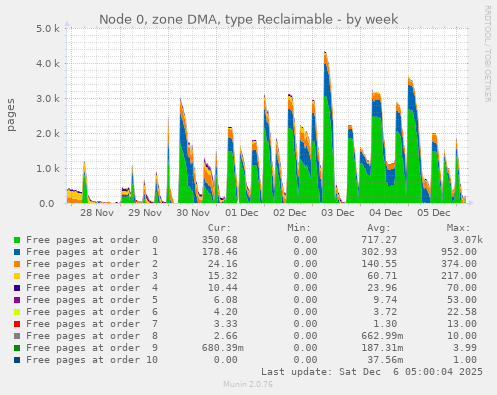Click the blue order 1 legend swatch
This screenshot has height=395, width=497.
click(x=17, y=252)
